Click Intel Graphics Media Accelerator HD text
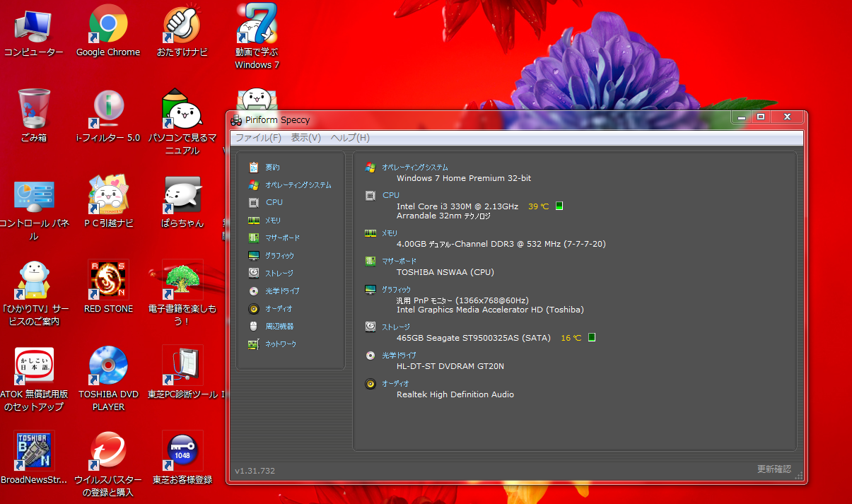 pyautogui.click(x=490, y=310)
